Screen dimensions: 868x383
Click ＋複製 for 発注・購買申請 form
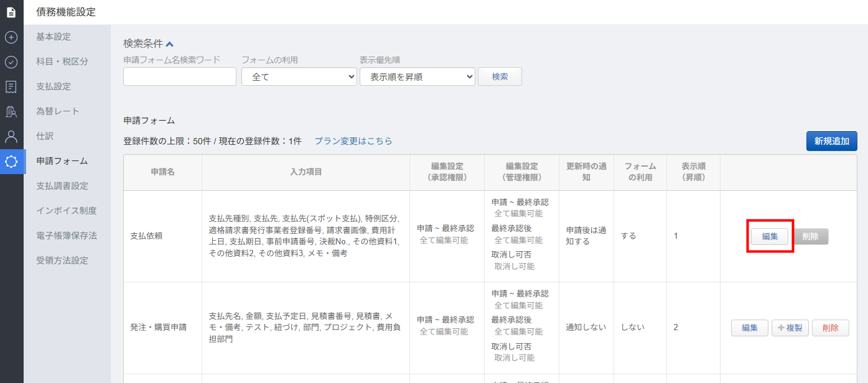pyautogui.click(x=790, y=328)
